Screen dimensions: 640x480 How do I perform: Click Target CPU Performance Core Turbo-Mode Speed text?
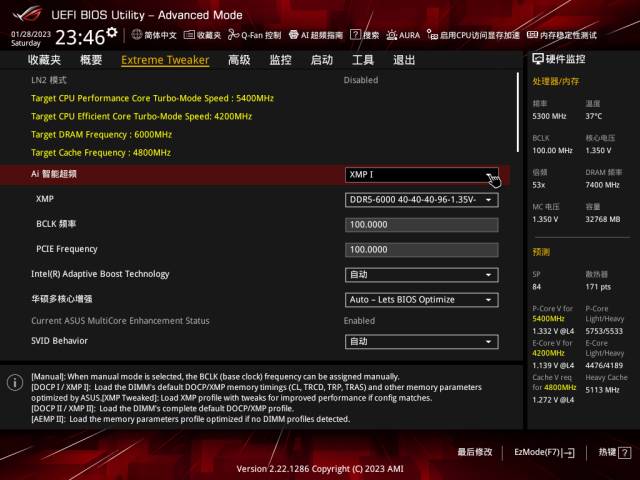click(152, 98)
